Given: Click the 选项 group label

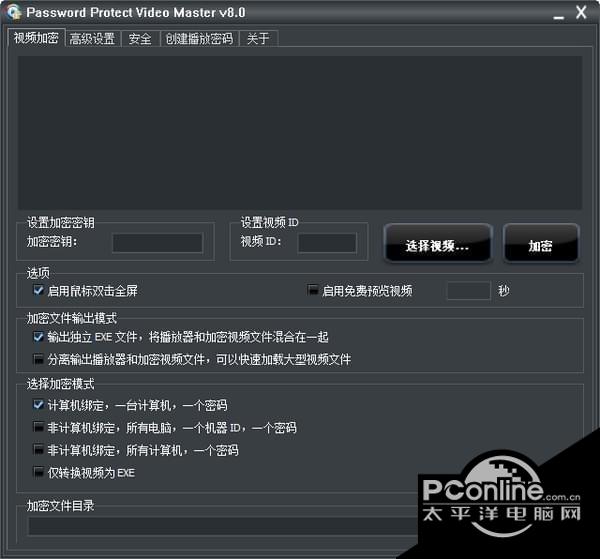Looking at the screenshot, I should [x=38, y=273].
